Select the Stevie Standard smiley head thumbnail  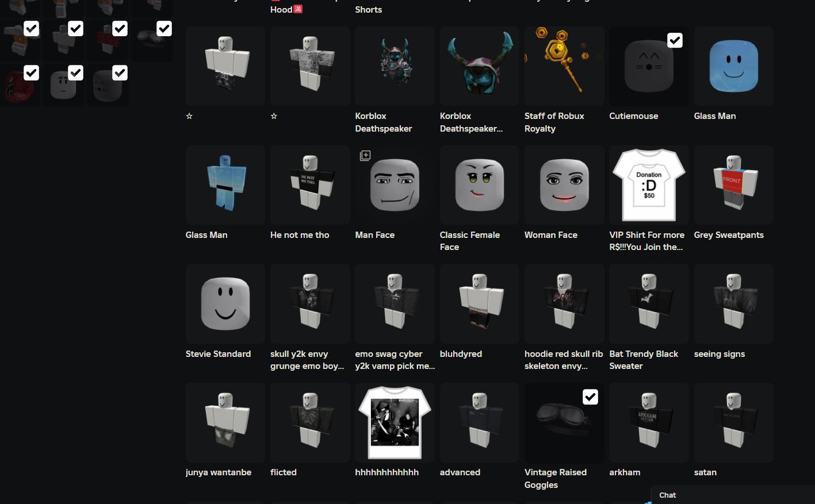pyautogui.click(x=225, y=304)
